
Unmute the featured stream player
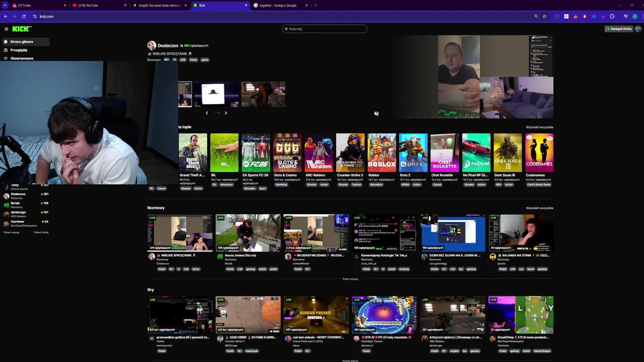pyautogui.click(x=376, y=114)
